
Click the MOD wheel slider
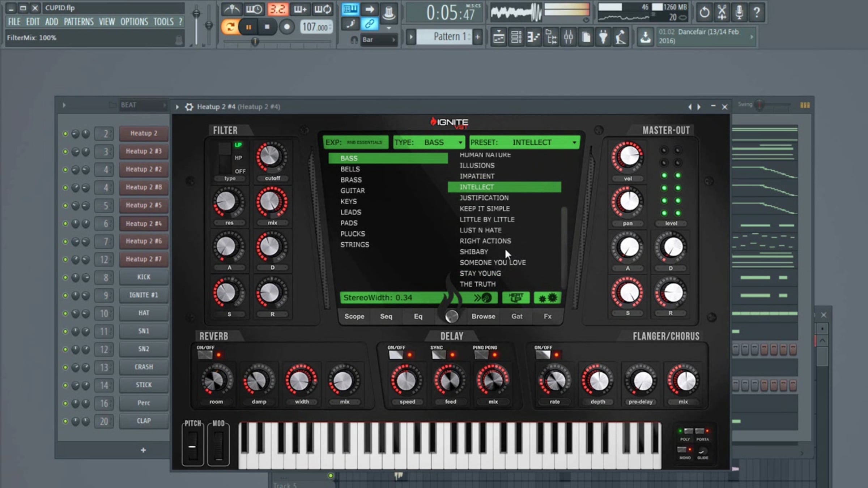218,447
